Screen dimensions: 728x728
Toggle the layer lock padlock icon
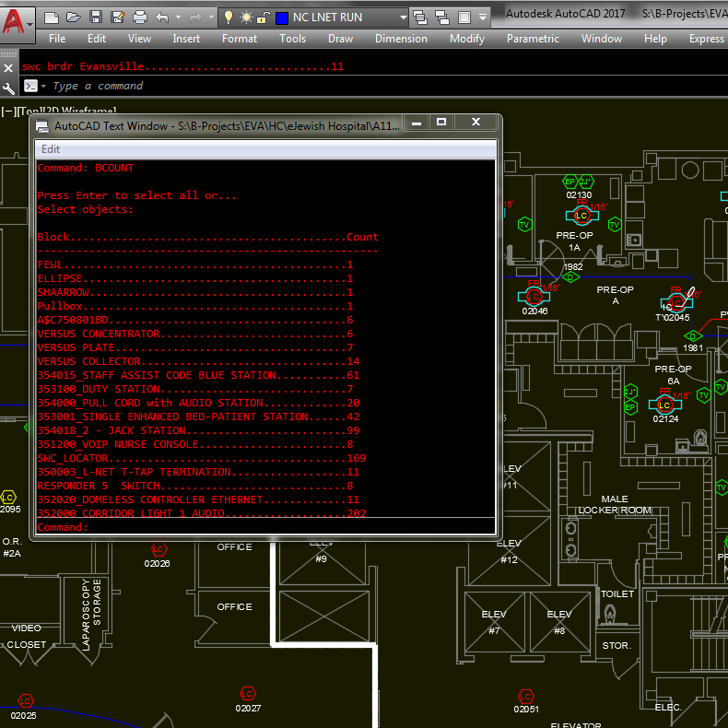264,18
